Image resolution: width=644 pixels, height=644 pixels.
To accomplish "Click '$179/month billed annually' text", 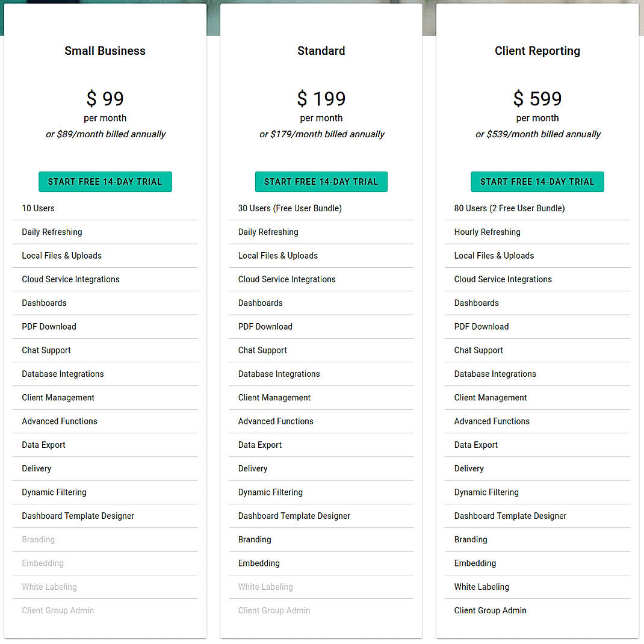I will tap(321, 134).
